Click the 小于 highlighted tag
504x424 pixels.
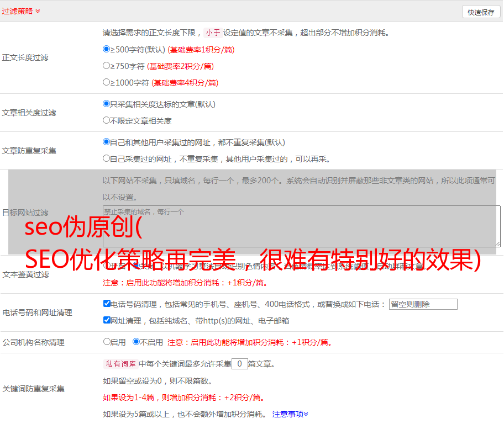click(213, 33)
